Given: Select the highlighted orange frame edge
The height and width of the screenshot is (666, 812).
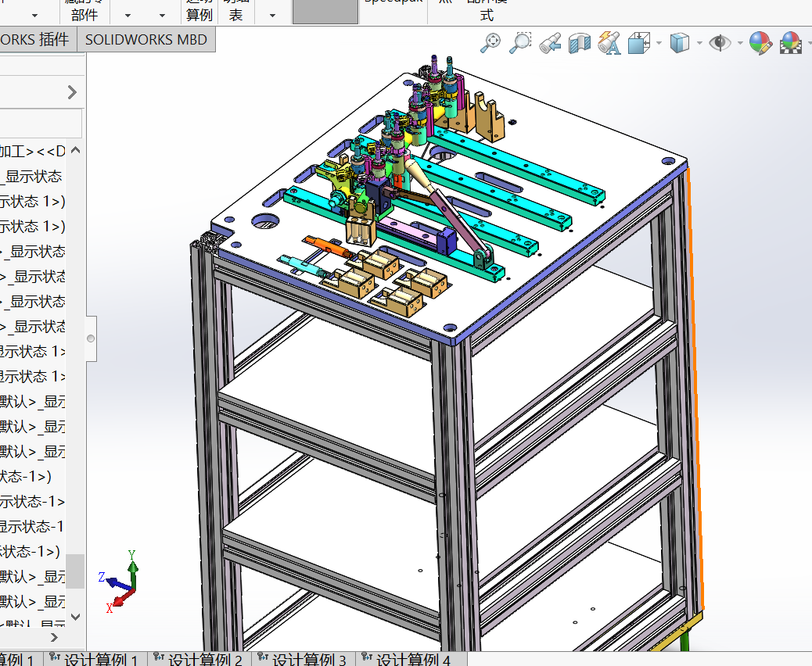Looking at the screenshot, I should 696,388.
